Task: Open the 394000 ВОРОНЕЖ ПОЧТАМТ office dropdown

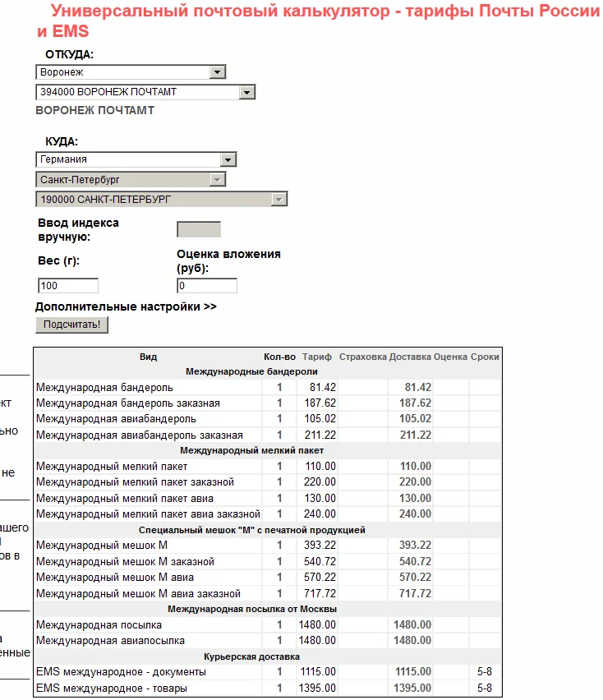Action: click(x=145, y=92)
